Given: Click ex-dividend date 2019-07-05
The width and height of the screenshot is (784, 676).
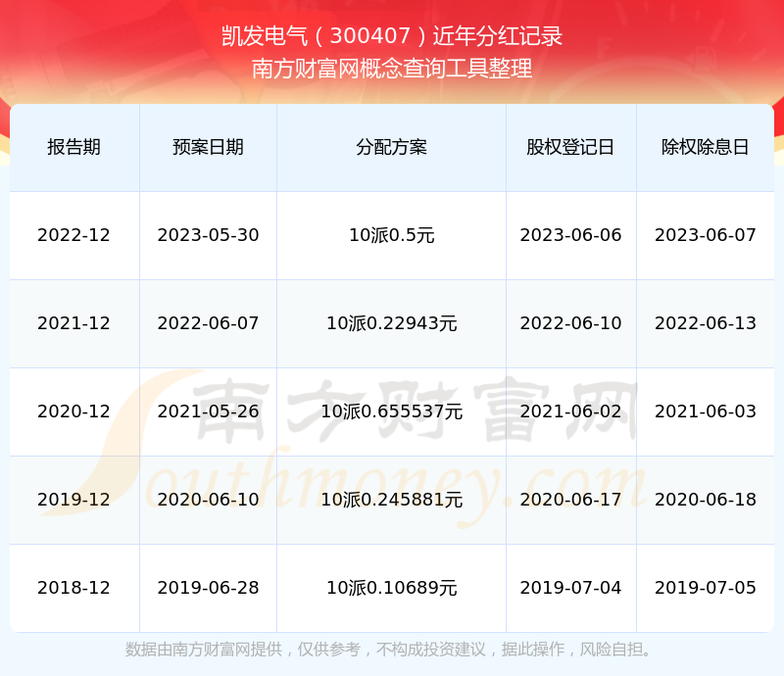Looking at the screenshot, I should [705, 588].
